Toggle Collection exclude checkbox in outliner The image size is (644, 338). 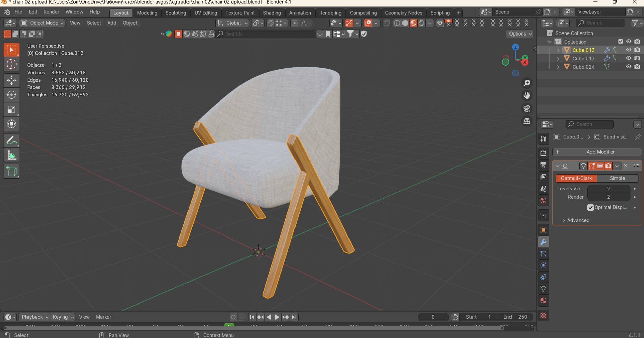[620, 42]
